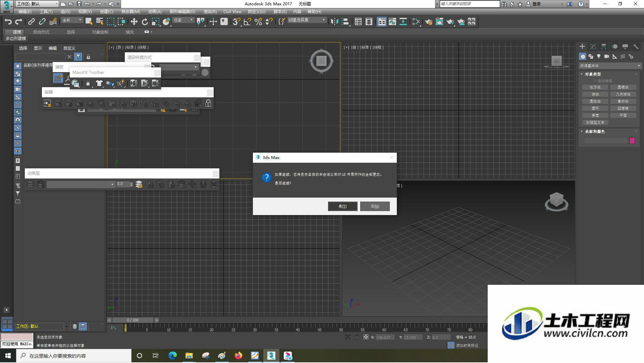This screenshot has width=644, height=363.
Task: Select the Select and Move tool
Action: point(134,22)
